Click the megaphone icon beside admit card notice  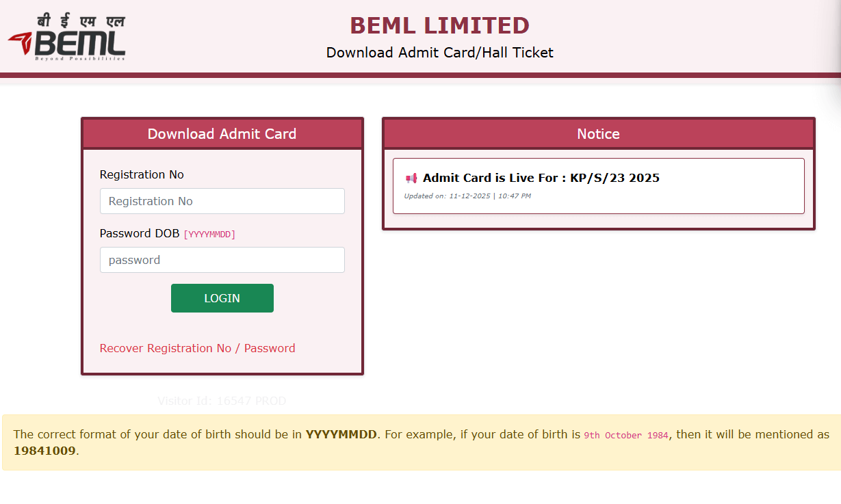[x=411, y=177]
